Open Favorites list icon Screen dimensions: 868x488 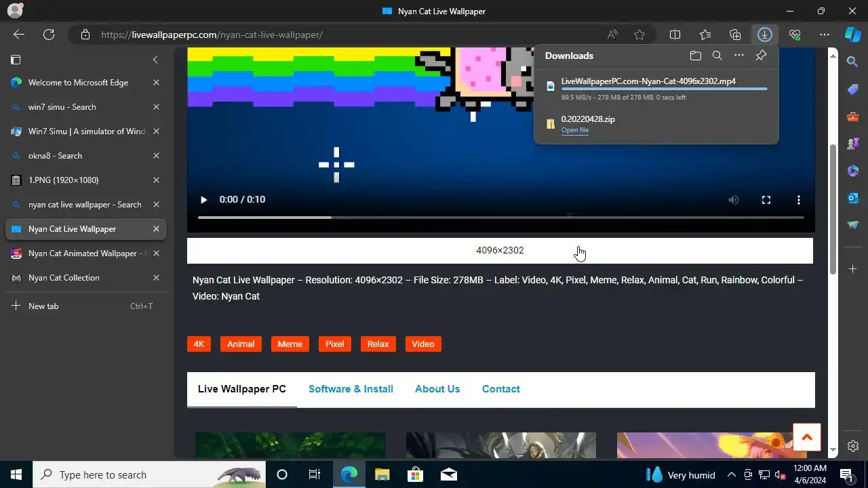705,35
